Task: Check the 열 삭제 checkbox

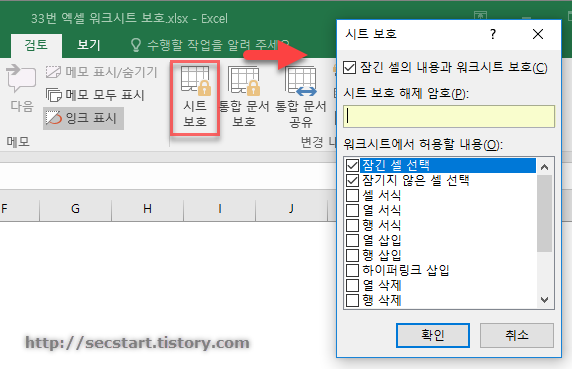Action: (352, 285)
